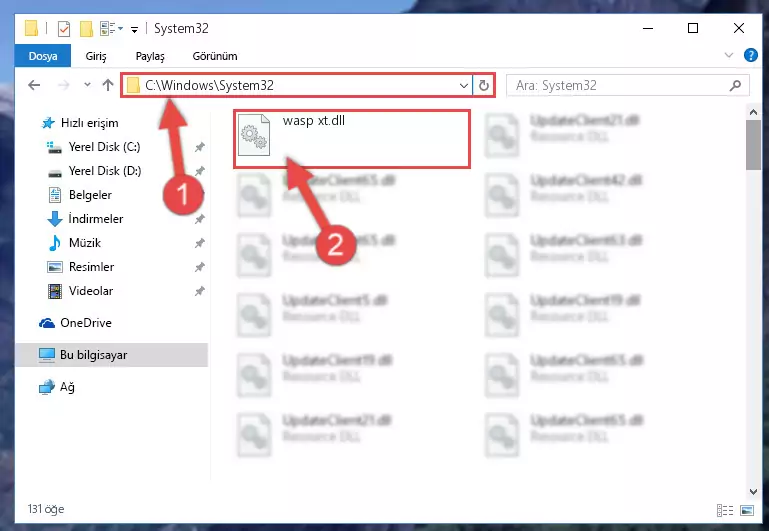Open the recent locations dropdown arrow

(x=87, y=85)
